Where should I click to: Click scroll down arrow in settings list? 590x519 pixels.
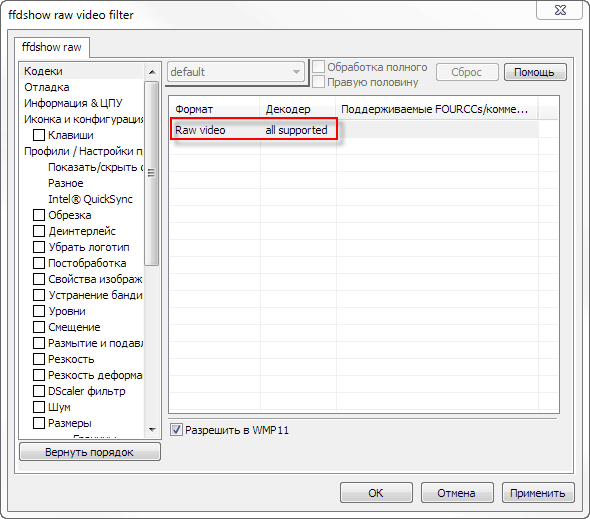[152, 429]
